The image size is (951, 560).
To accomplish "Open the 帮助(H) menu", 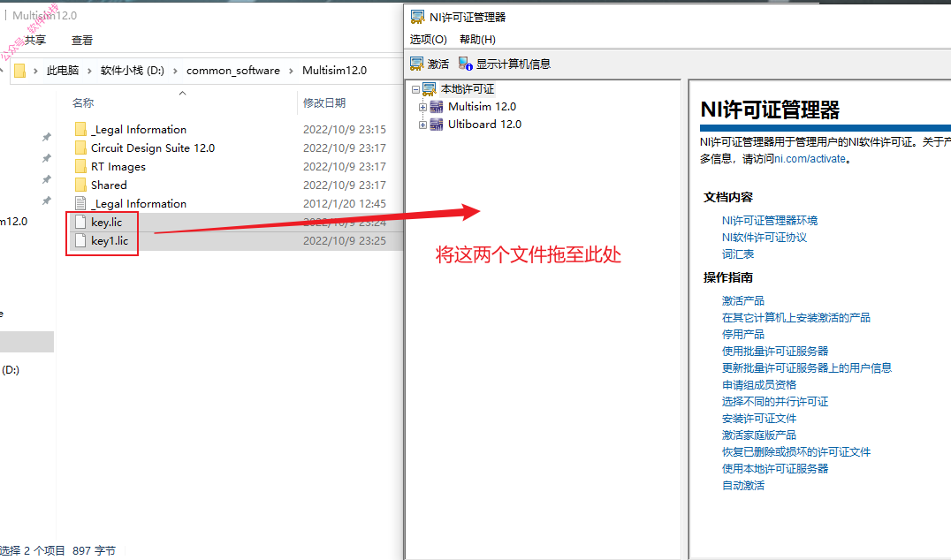I will (477, 40).
